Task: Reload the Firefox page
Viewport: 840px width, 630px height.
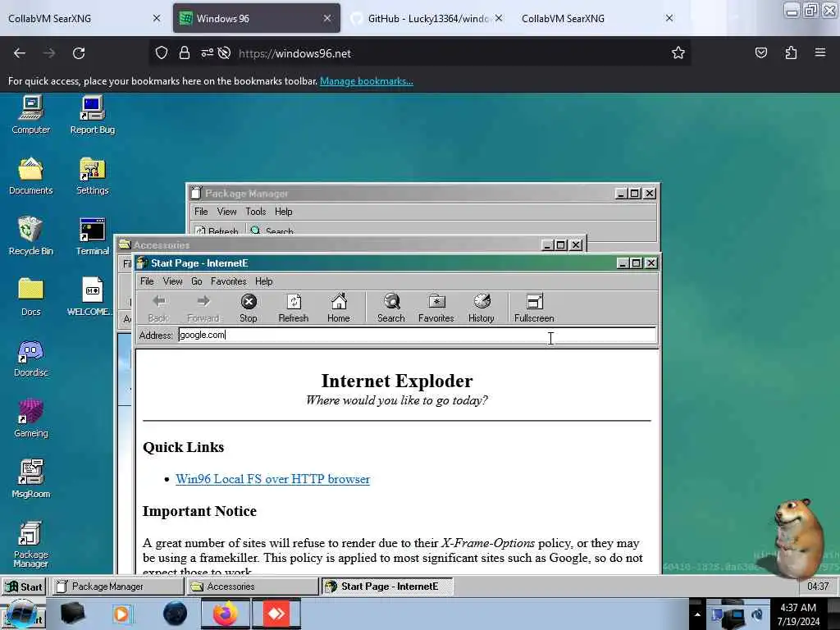Action: (79, 53)
